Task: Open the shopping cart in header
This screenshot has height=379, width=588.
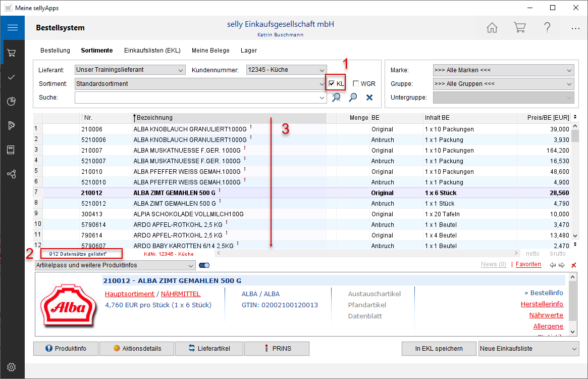Action: click(519, 28)
